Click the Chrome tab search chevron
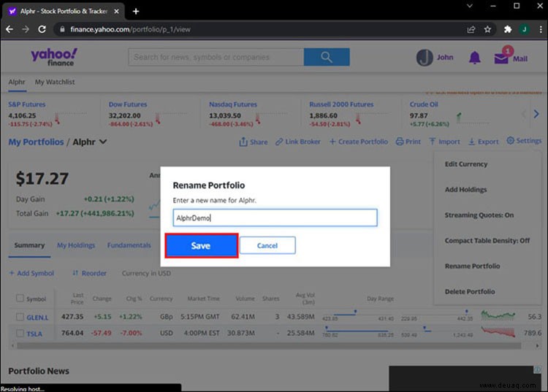This screenshot has width=548, height=392. (469, 6)
